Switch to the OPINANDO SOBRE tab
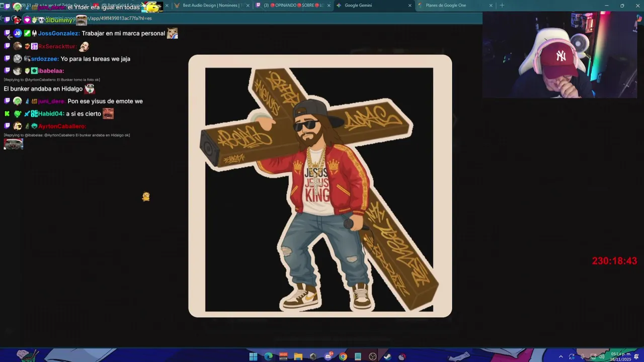The width and height of the screenshot is (644, 362). click(293, 6)
